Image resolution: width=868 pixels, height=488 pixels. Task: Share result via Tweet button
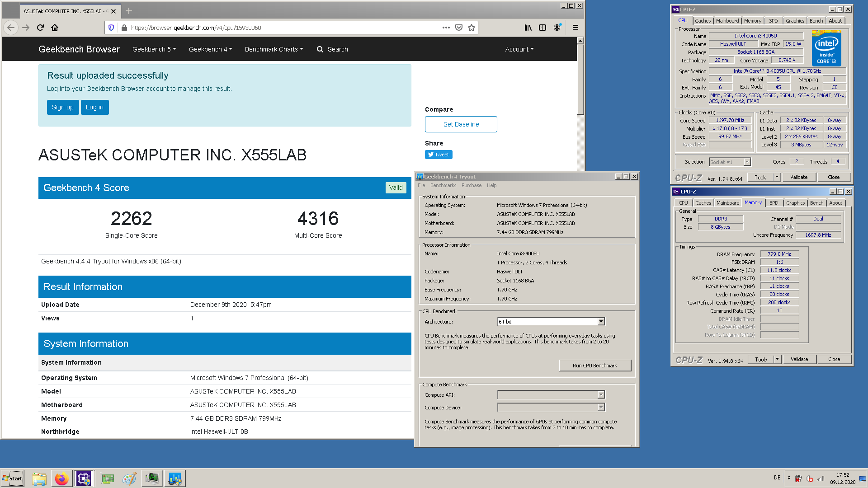(x=439, y=155)
